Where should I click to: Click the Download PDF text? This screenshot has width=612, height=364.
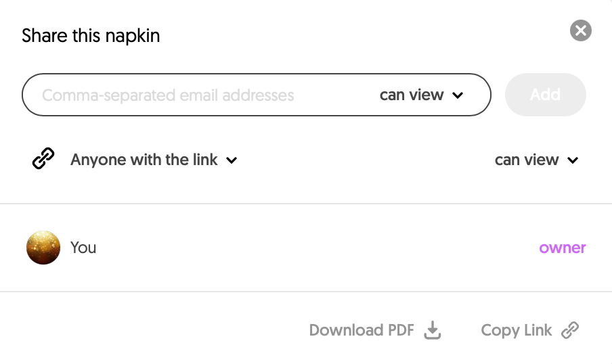(362, 330)
